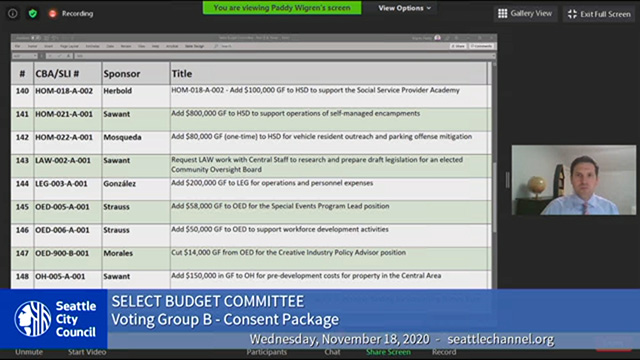
Task: Open the Table Design ribbon tab
Action: [x=195, y=46]
